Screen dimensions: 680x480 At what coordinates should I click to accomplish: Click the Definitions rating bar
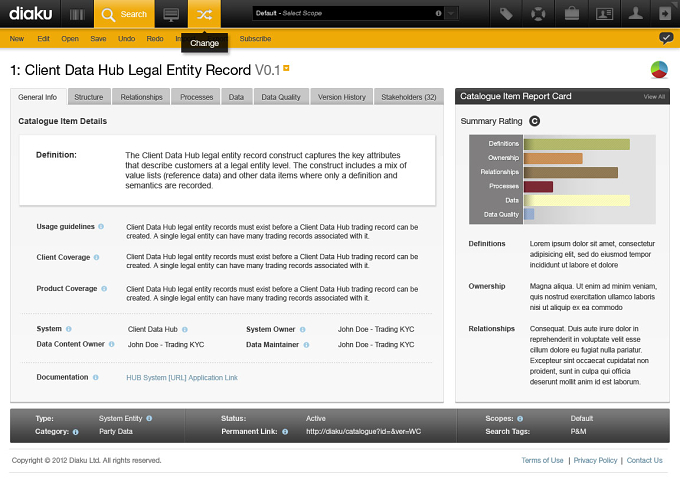tap(577, 144)
